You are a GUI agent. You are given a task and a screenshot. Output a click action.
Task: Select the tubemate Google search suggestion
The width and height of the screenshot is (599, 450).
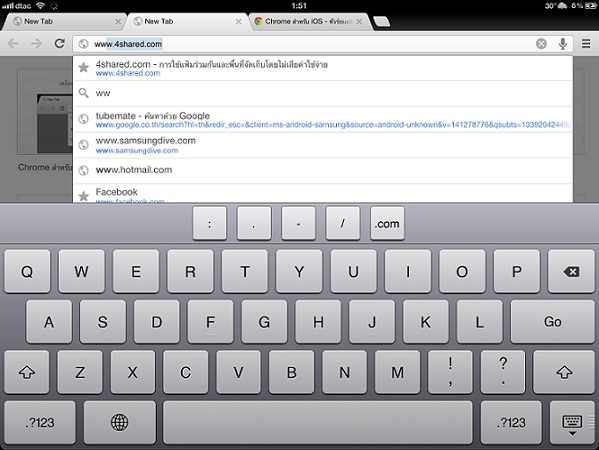[323, 119]
